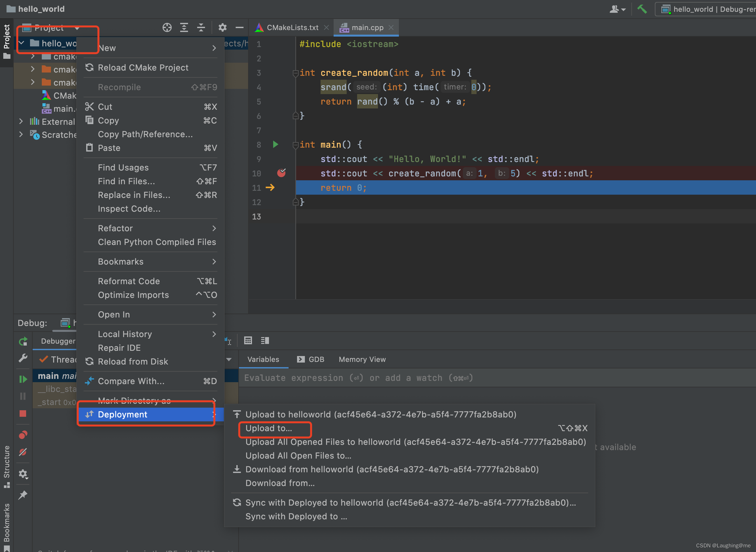Hide the Project panel with minus icon
This screenshot has width=756, height=552.
tap(239, 27)
